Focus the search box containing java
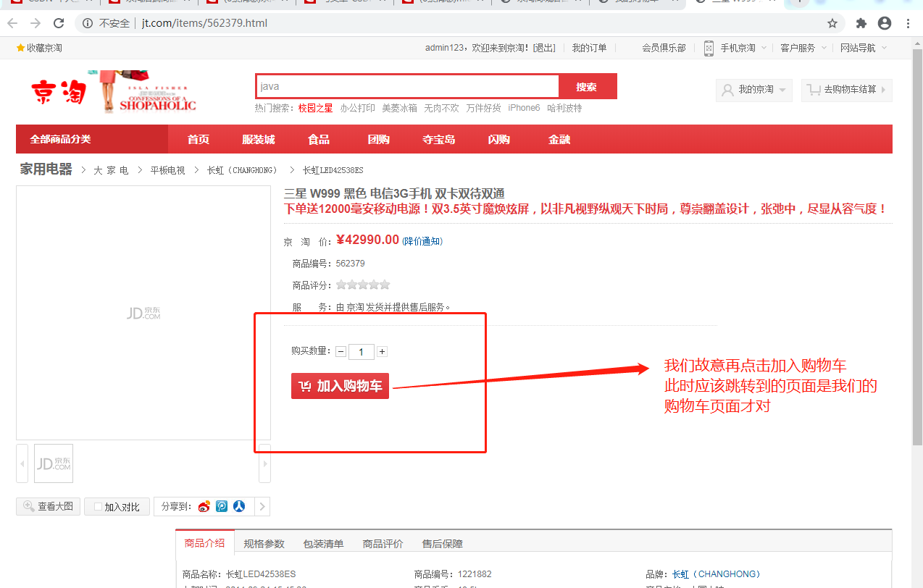The image size is (923, 588). [407, 86]
